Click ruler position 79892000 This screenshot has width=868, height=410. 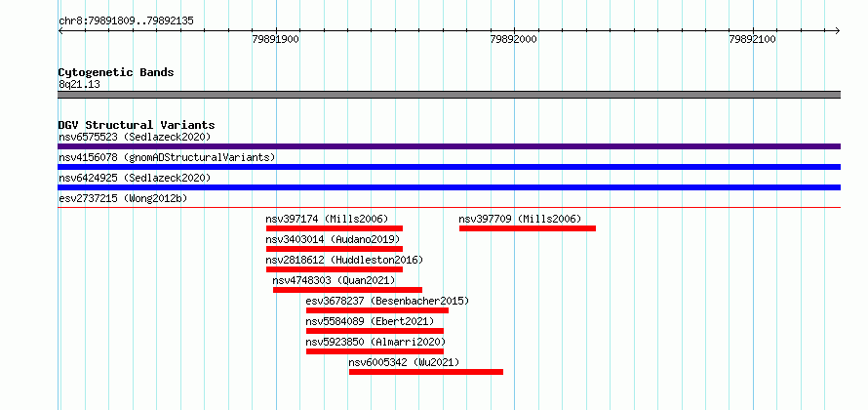[514, 39]
